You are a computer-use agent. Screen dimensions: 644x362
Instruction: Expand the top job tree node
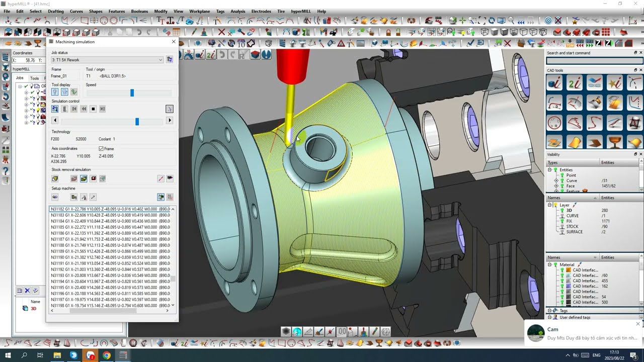[20, 86]
